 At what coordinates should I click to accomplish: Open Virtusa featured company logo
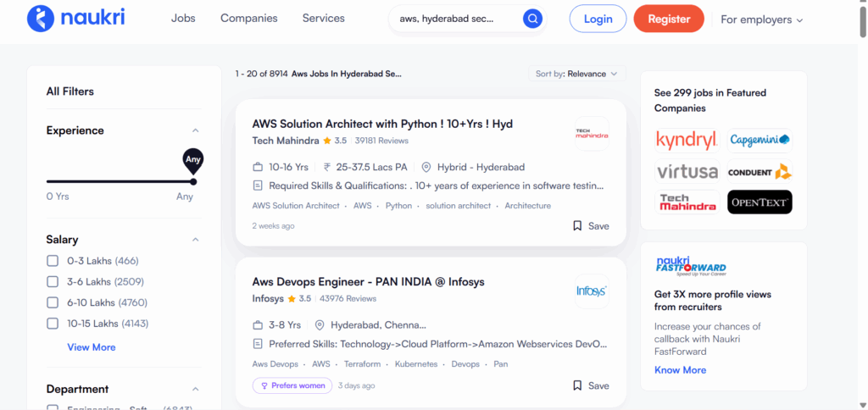(687, 171)
